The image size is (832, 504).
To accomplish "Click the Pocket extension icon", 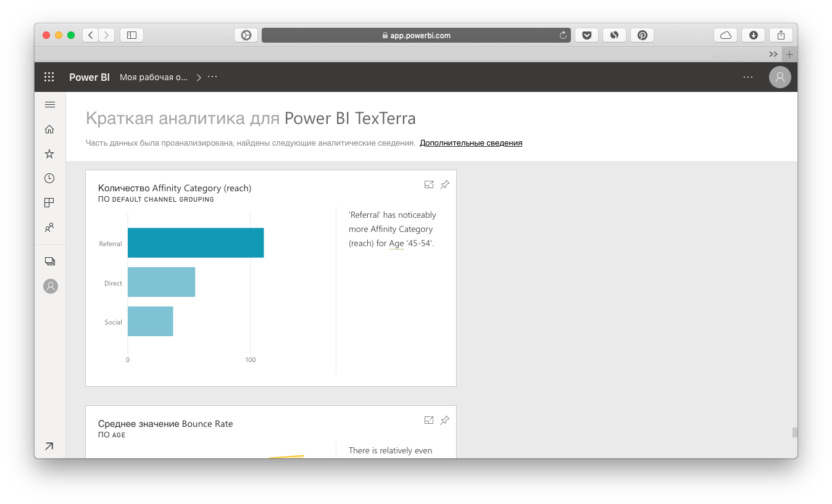I will pos(586,35).
